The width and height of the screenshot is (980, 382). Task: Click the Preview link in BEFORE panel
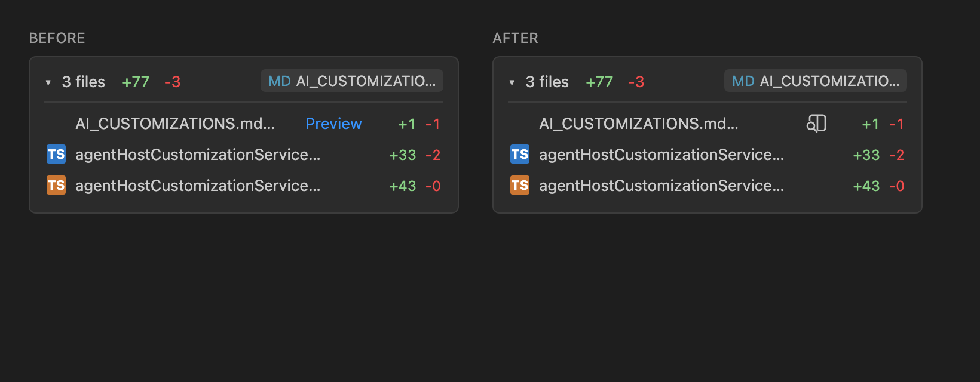333,124
